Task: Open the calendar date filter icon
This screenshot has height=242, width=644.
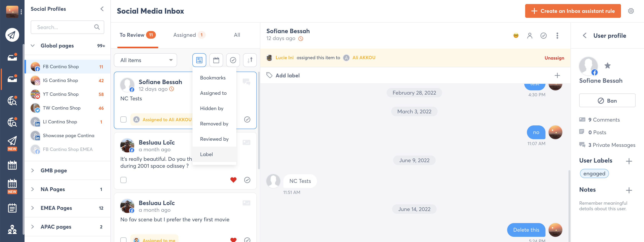Action: click(x=216, y=60)
